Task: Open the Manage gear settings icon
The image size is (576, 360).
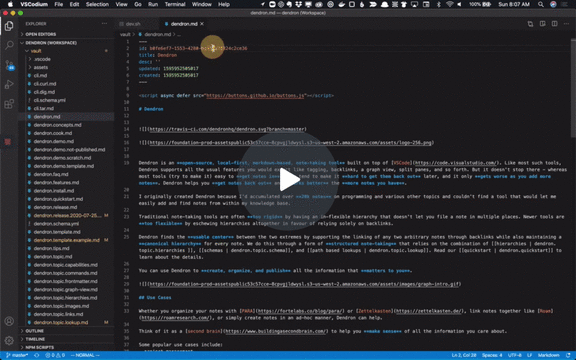Action: pyautogui.click(x=9, y=340)
